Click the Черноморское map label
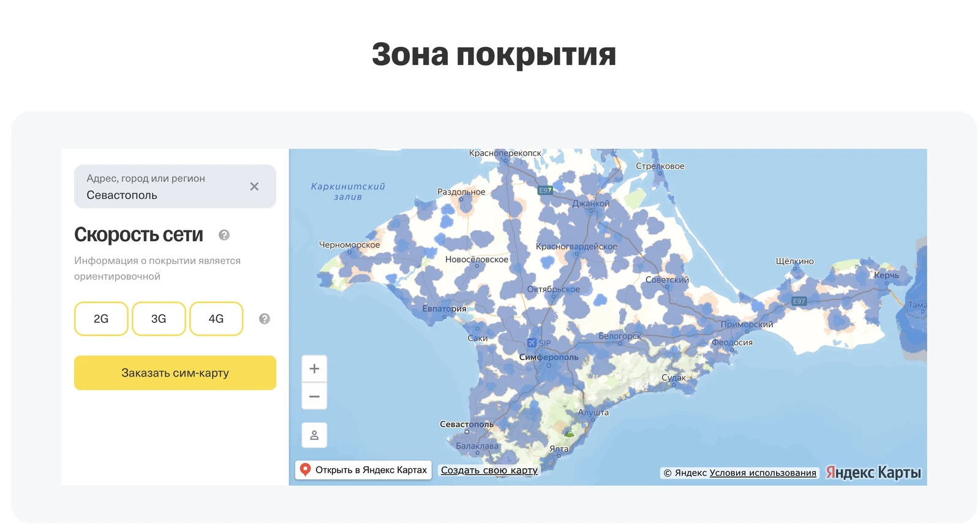Viewport: 980px width, 524px height. point(349,245)
